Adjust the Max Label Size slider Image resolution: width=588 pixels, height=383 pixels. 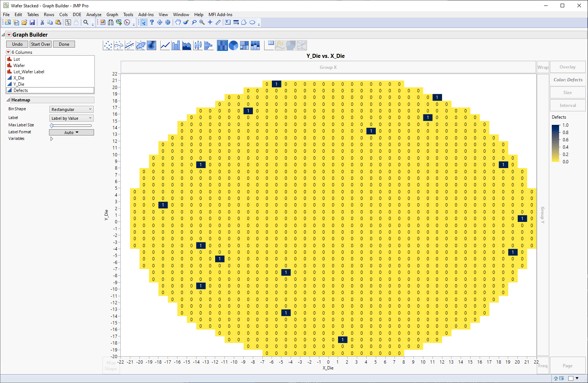[x=52, y=126]
